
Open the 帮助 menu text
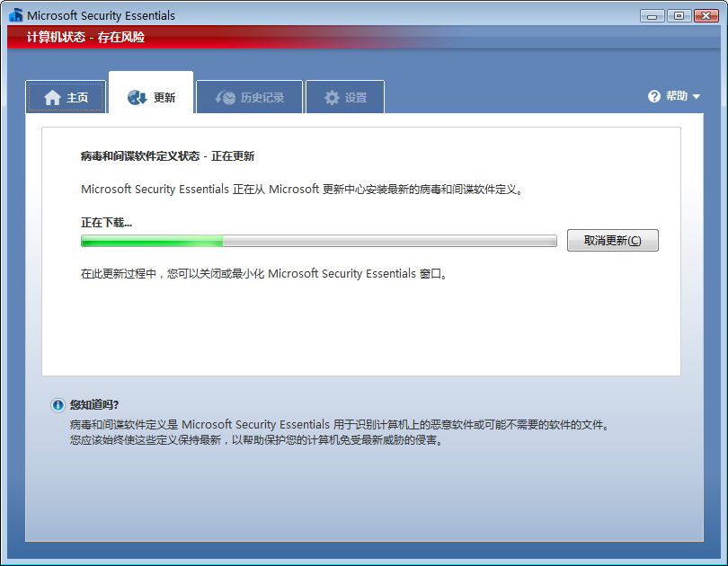pyautogui.click(x=677, y=96)
